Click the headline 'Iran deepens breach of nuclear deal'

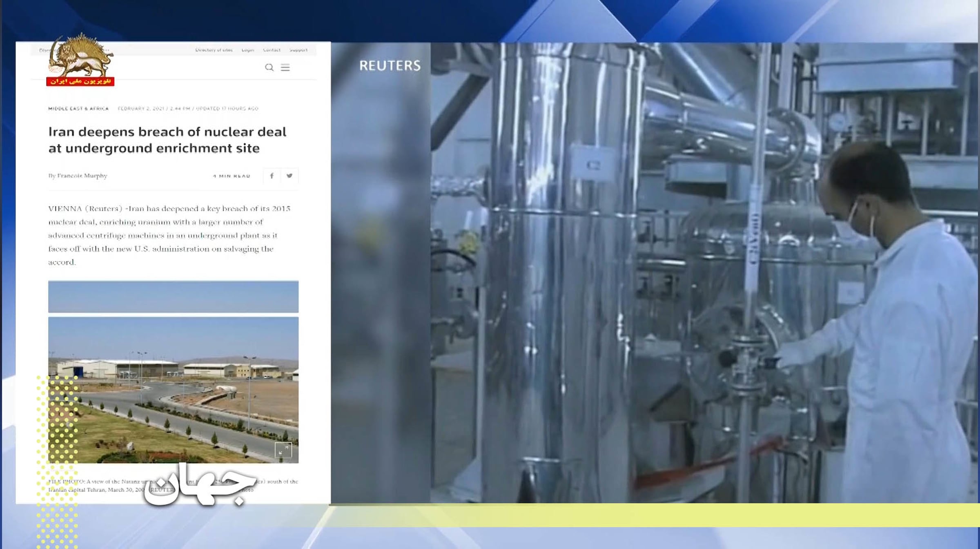coord(167,140)
